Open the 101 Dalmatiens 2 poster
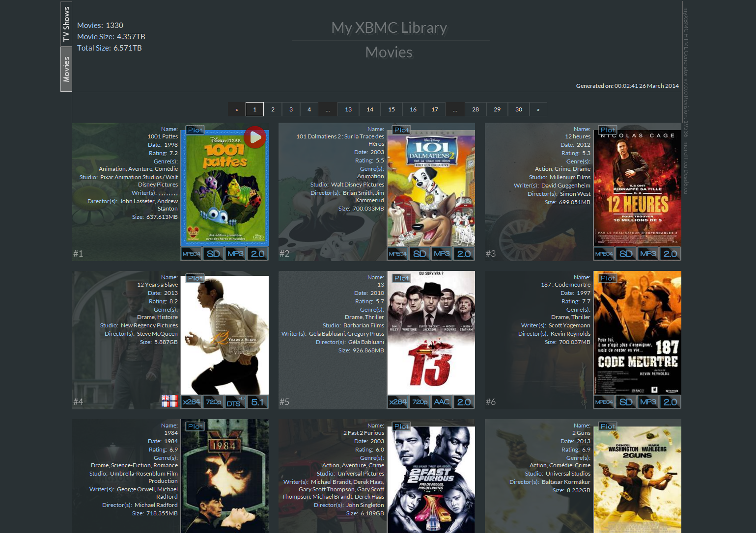The image size is (756, 533). point(431,188)
